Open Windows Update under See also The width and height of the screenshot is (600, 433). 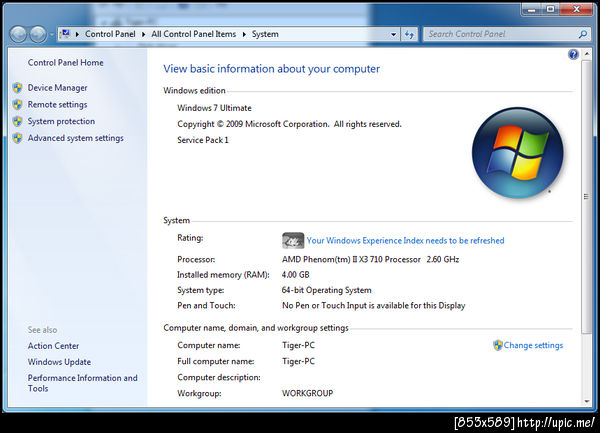tap(59, 362)
